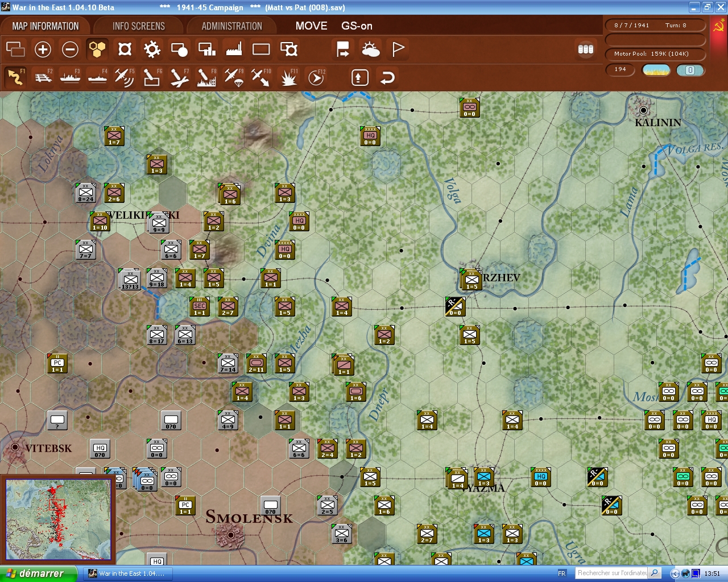Click the three-stack cylinders icon
The width and height of the screenshot is (728, 582).
pyautogui.click(x=586, y=49)
